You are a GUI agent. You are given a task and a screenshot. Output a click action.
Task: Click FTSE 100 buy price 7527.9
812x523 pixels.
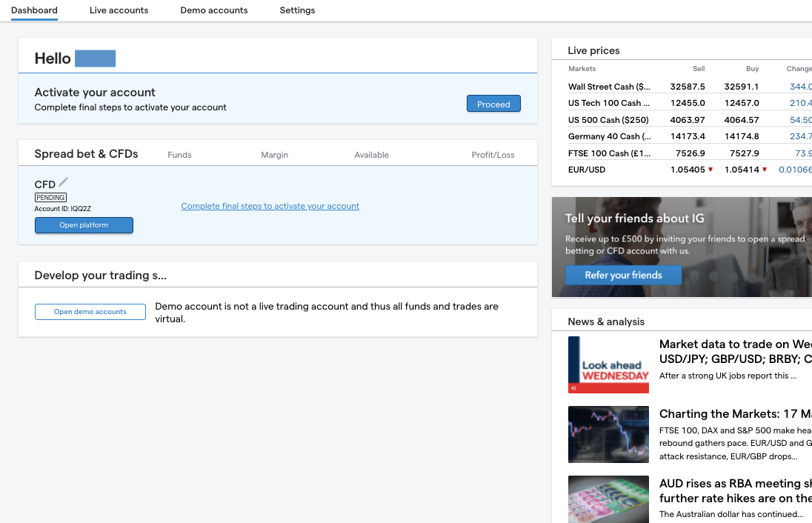coord(744,153)
